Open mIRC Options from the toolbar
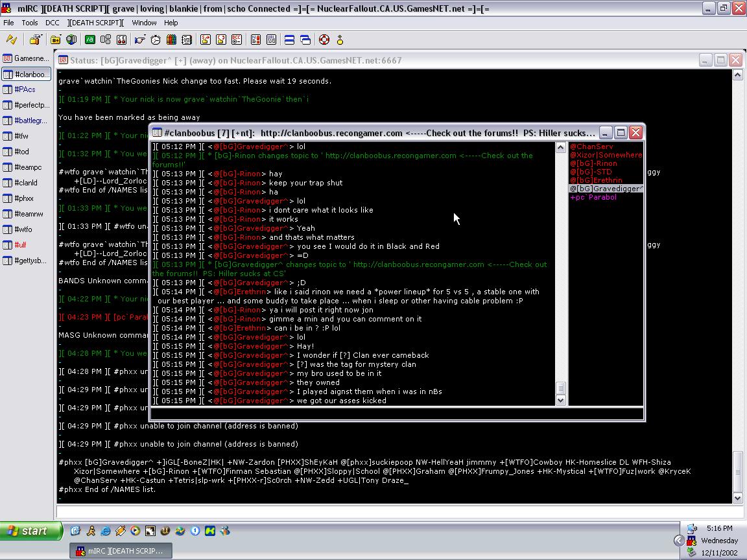 (34, 40)
